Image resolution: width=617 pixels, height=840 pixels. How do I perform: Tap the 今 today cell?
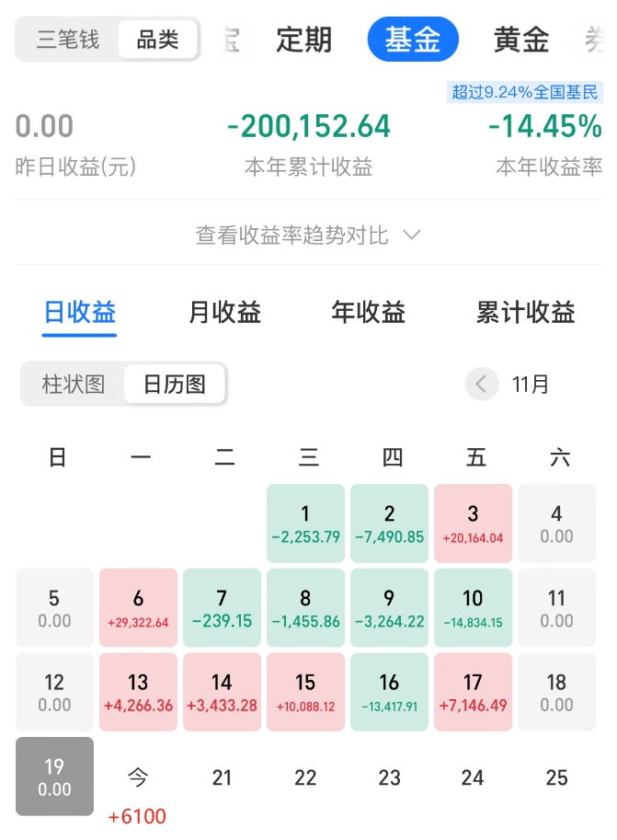click(x=138, y=777)
